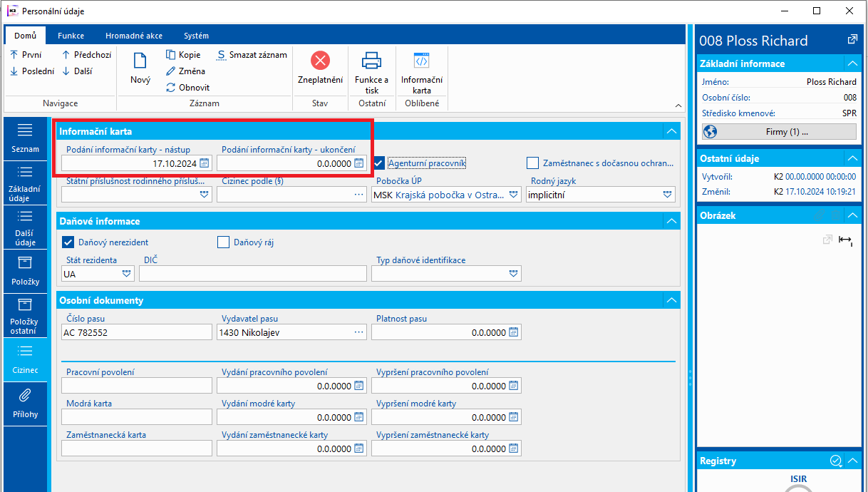Enable Zaměstnanec s dočasnou ochranou checkbox
This screenshot has width=868, height=492.
[x=532, y=163]
